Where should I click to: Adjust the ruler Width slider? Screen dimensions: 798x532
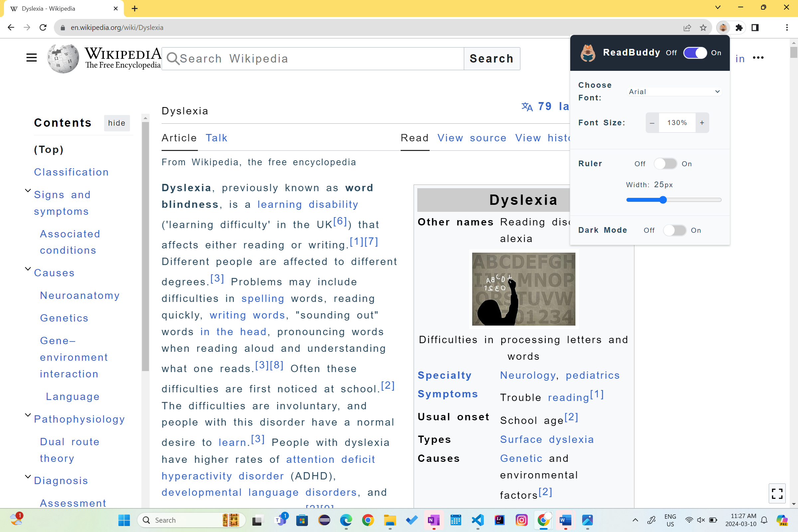coord(663,200)
